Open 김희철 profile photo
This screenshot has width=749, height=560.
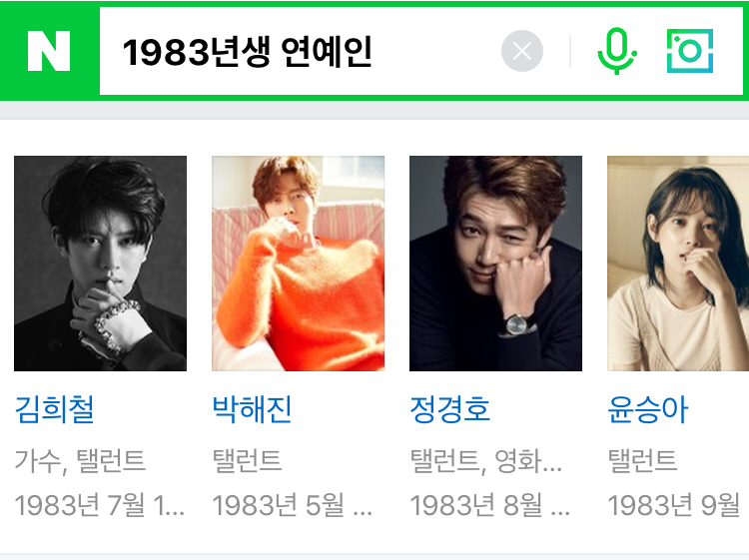point(100,264)
